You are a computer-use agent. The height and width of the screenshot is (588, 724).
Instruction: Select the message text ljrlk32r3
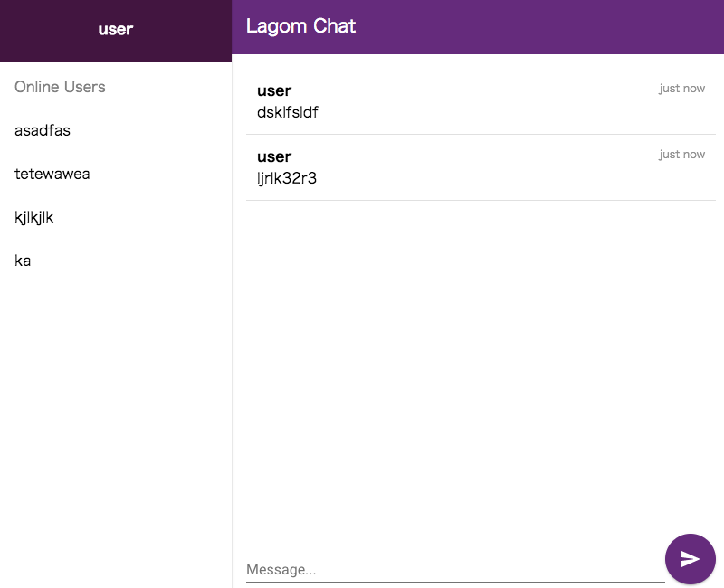pos(285,178)
